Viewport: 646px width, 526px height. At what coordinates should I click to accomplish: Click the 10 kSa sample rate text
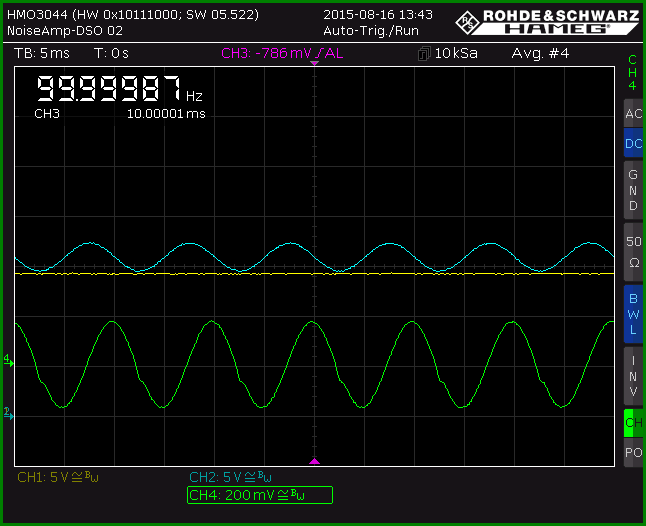click(456, 53)
